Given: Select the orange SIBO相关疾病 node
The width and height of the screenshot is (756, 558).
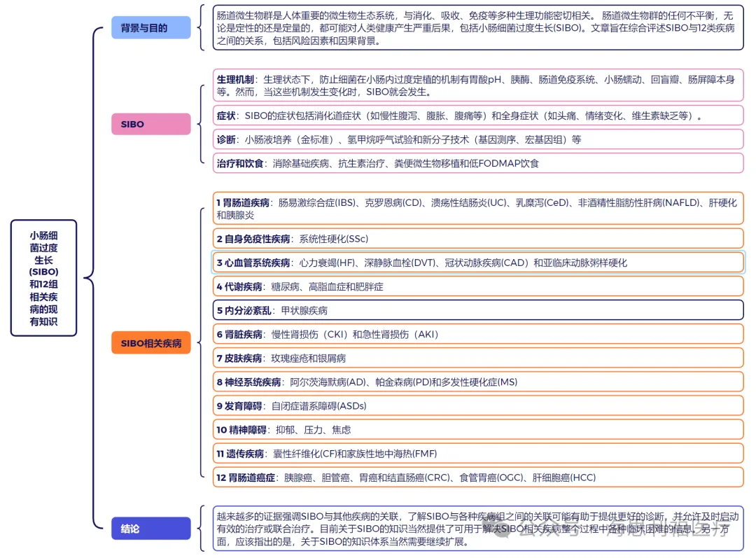Looking at the screenshot, I should 151,343.
